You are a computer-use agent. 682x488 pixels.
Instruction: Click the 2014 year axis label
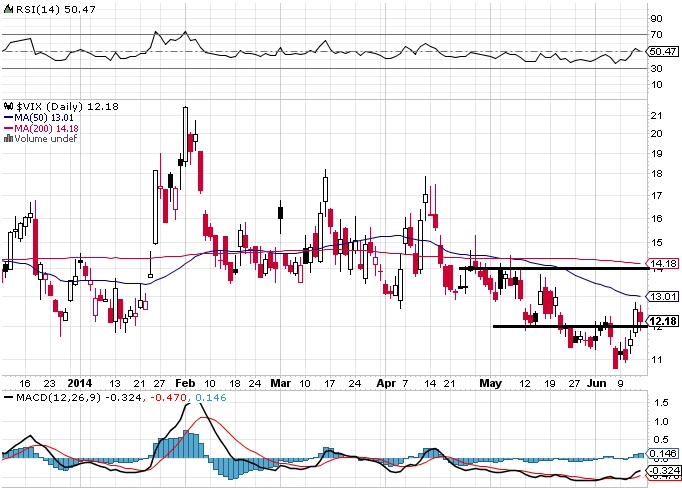click(80, 383)
